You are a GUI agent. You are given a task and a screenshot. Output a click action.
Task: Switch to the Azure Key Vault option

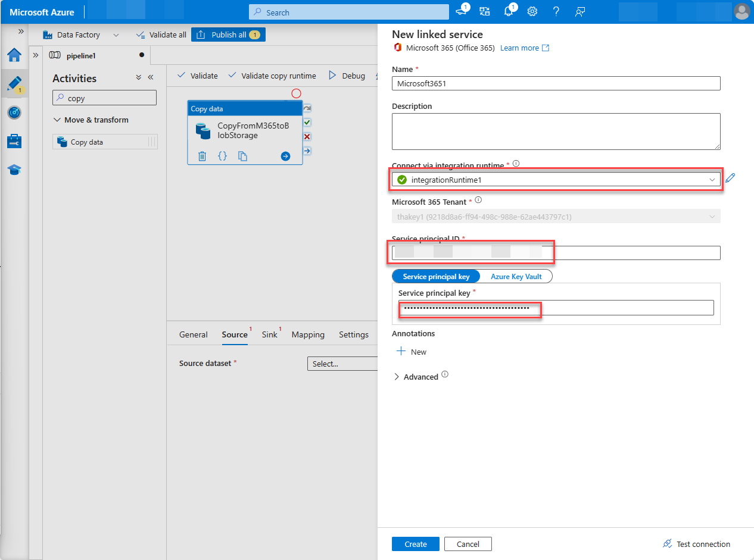point(516,276)
